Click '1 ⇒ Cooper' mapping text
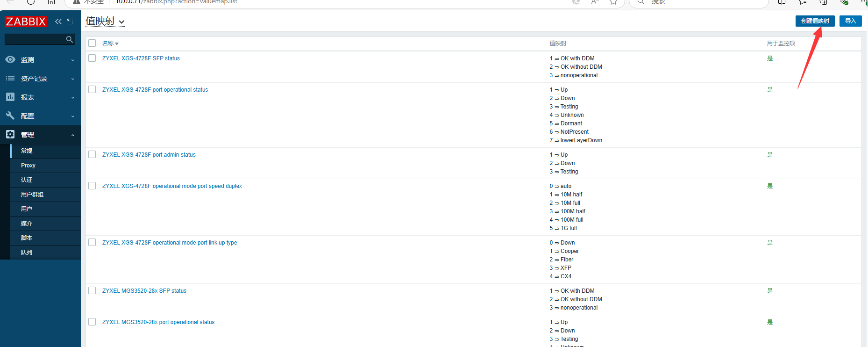This screenshot has height=347, width=868. (x=564, y=251)
